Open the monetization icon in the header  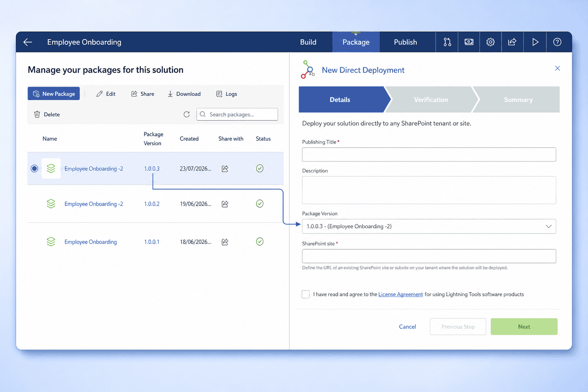(469, 42)
